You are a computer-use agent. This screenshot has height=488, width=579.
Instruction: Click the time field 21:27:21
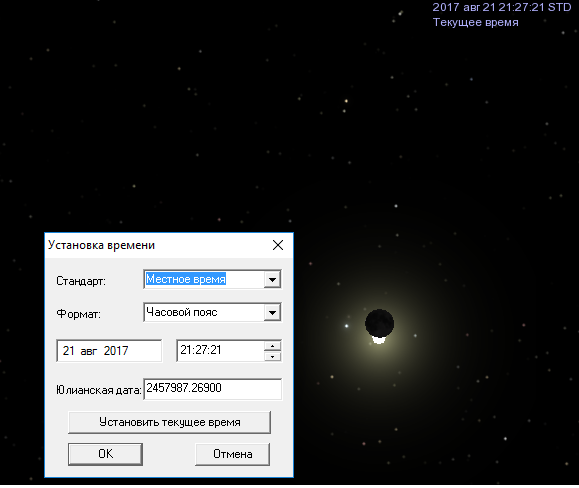[x=220, y=350]
